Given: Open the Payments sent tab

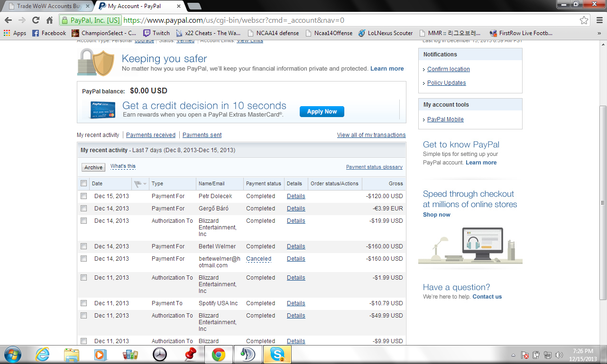Looking at the screenshot, I should [x=202, y=135].
